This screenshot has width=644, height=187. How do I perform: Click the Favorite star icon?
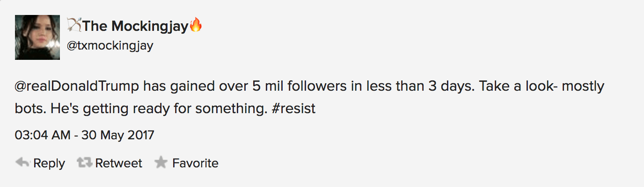[161, 163]
